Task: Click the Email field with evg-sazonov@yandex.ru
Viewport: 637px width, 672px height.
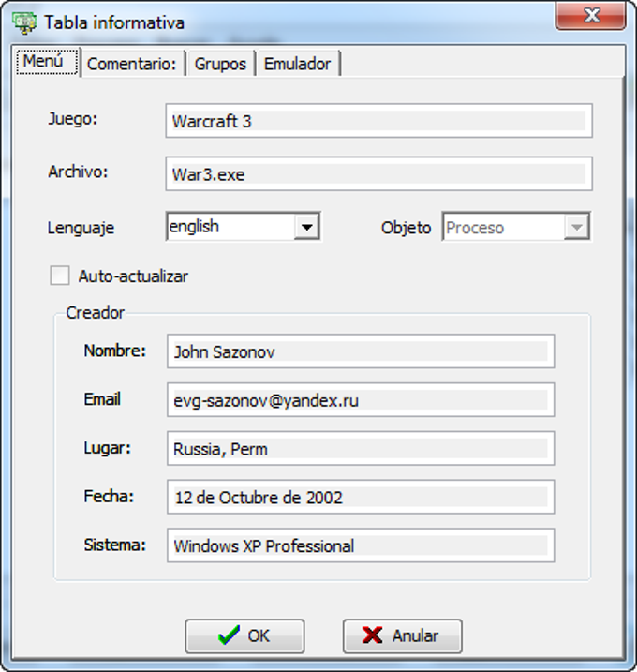Action: (x=361, y=400)
